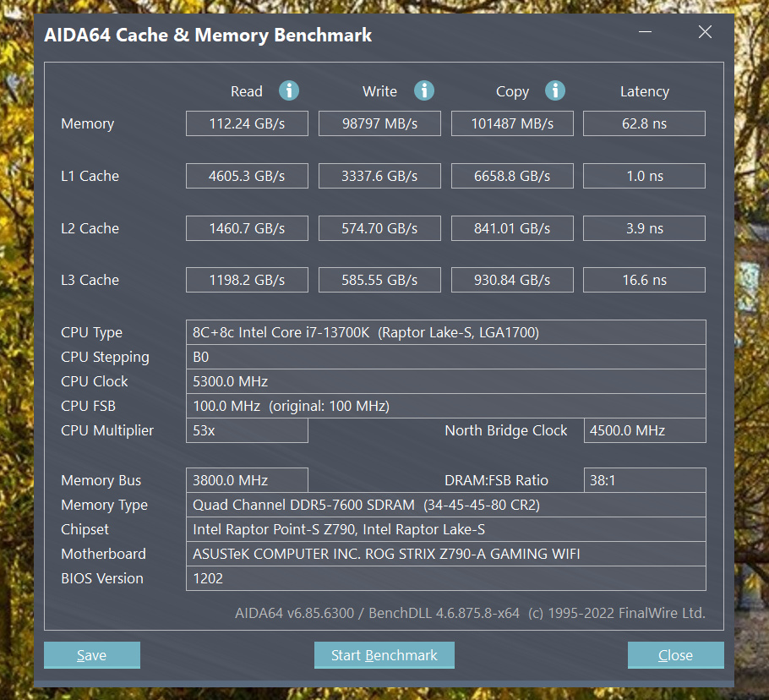Click the info icon next to Copy
Image resolution: width=769 pixels, height=700 pixels.
[x=555, y=90]
